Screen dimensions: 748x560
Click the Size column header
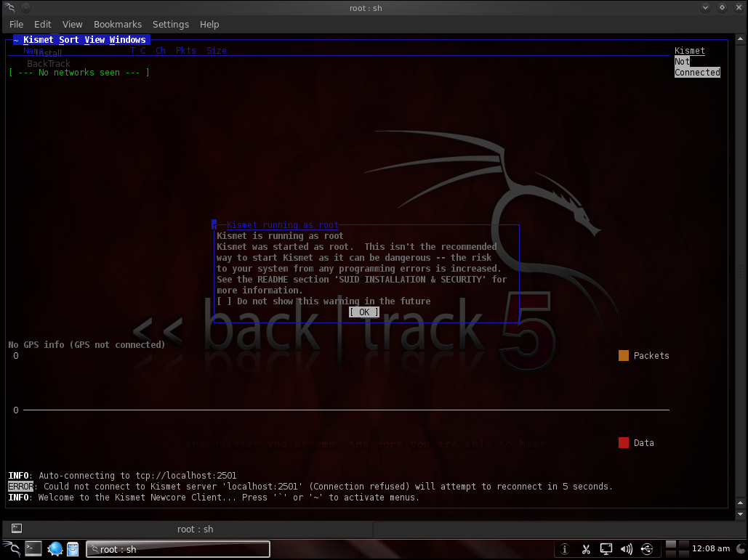[x=217, y=51]
